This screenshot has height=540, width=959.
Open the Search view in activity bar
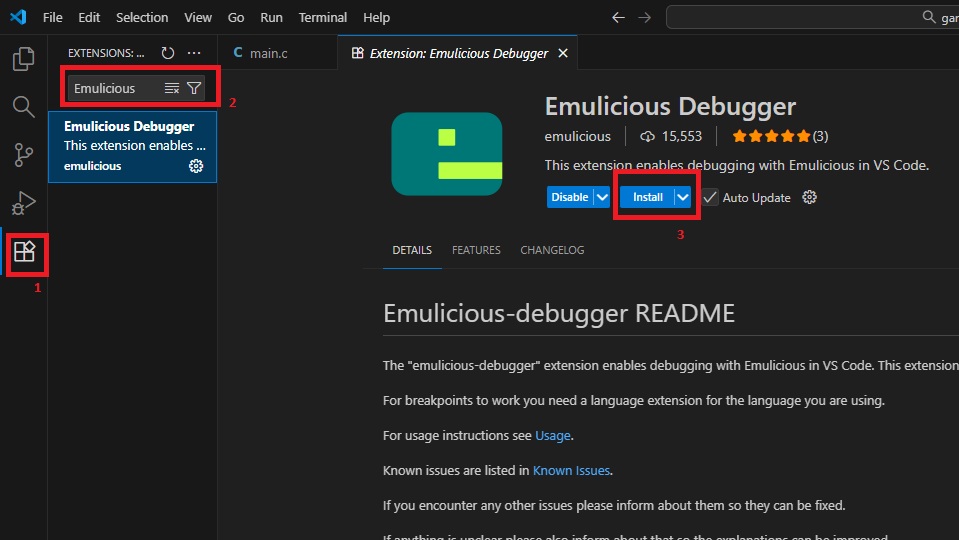click(23, 106)
